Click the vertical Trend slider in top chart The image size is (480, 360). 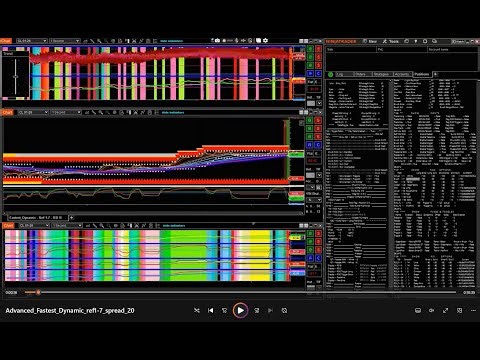15,76
